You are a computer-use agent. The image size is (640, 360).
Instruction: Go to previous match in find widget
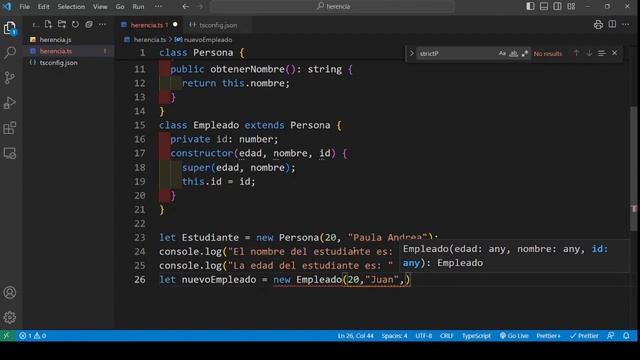(576, 53)
